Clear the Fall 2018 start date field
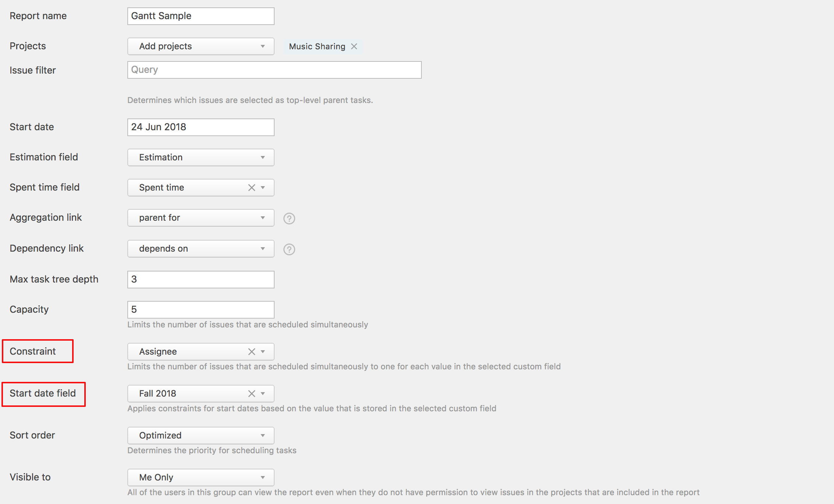This screenshot has height=504, width=834. [x=252, y=394]
